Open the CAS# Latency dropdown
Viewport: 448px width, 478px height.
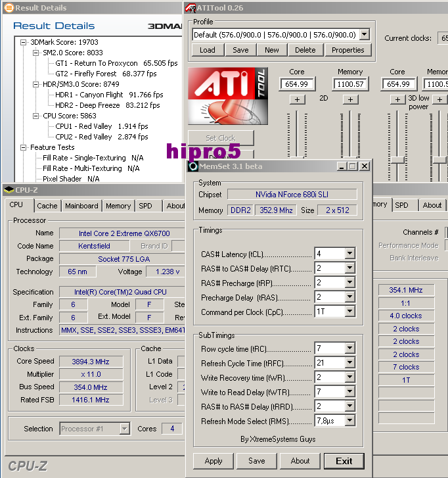pos(349,253)
